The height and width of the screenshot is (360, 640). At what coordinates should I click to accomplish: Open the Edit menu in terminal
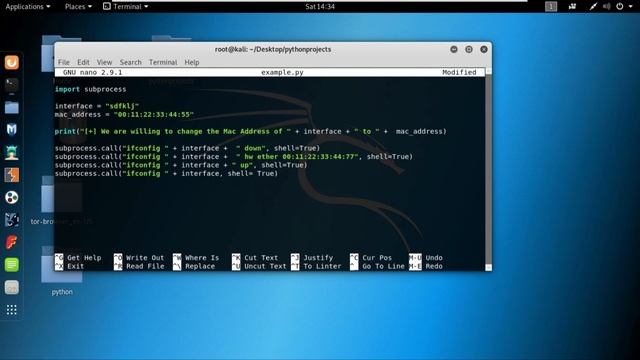pyautogui.click(x=83, y=62)
